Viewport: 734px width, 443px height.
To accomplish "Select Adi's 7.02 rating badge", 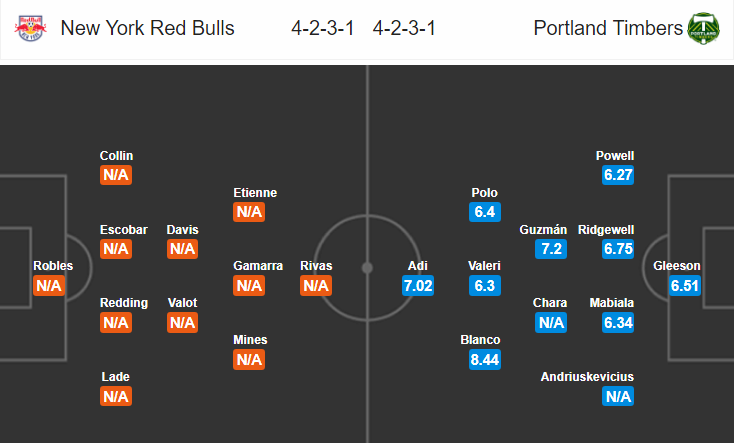I will 418,286.
